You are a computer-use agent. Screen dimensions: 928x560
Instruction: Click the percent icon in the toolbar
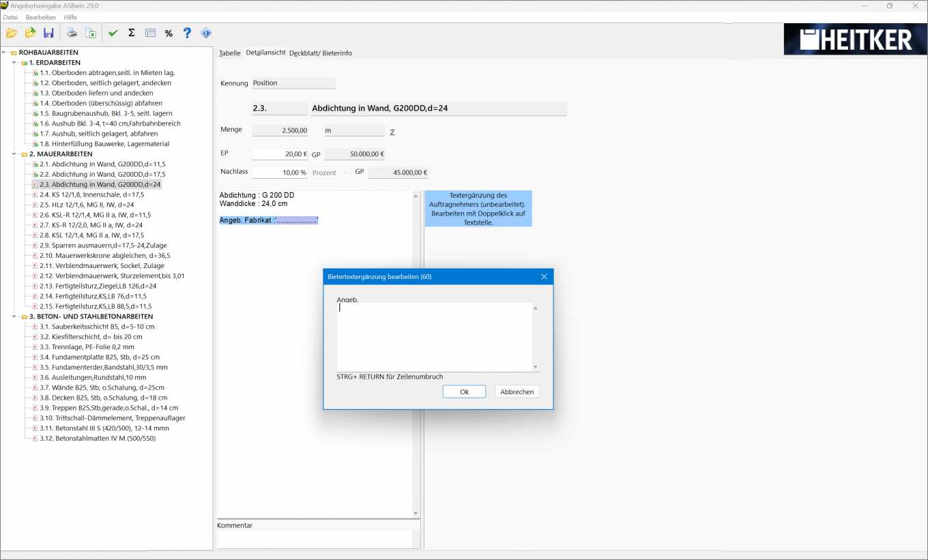click(x=168, y=32)
